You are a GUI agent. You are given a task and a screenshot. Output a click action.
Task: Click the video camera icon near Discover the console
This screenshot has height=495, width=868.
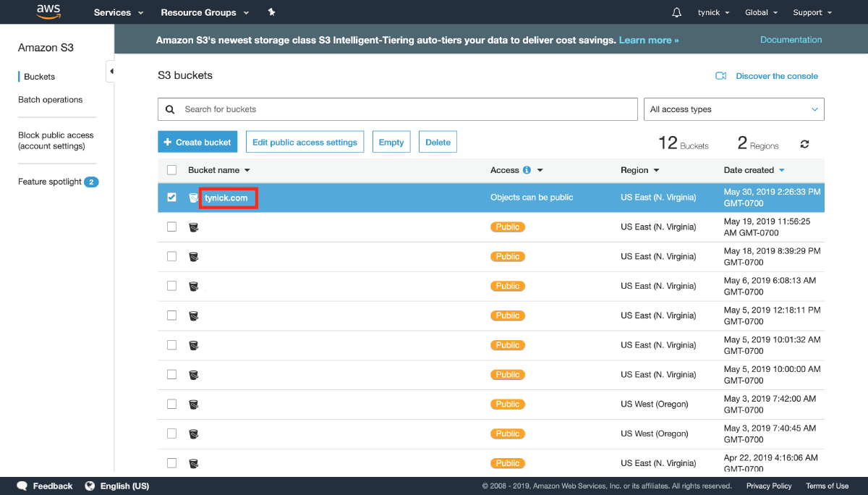[x=720, y=76]
